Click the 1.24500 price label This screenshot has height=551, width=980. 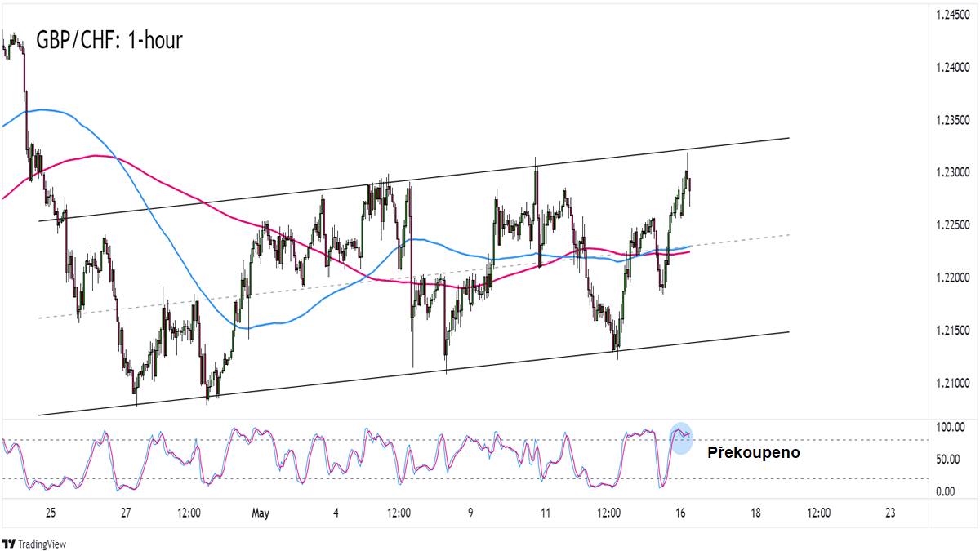[954, 15]
